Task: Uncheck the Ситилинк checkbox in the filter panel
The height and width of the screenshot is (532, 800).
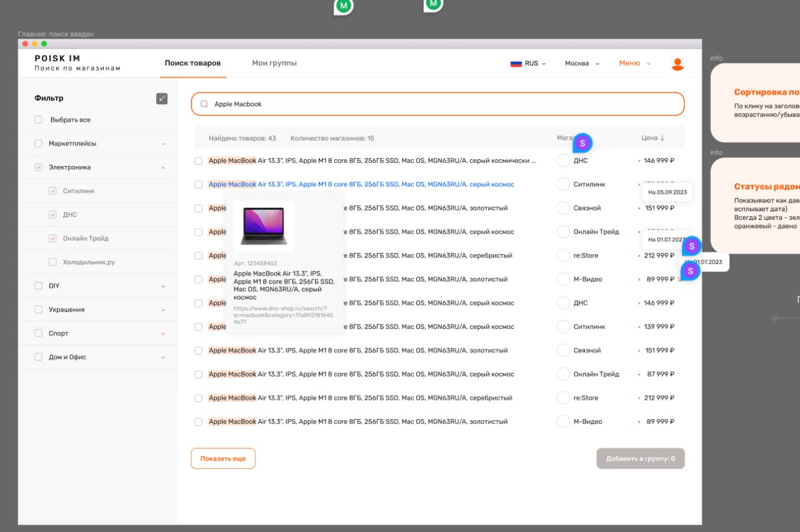Action: (x=52, y=191)
